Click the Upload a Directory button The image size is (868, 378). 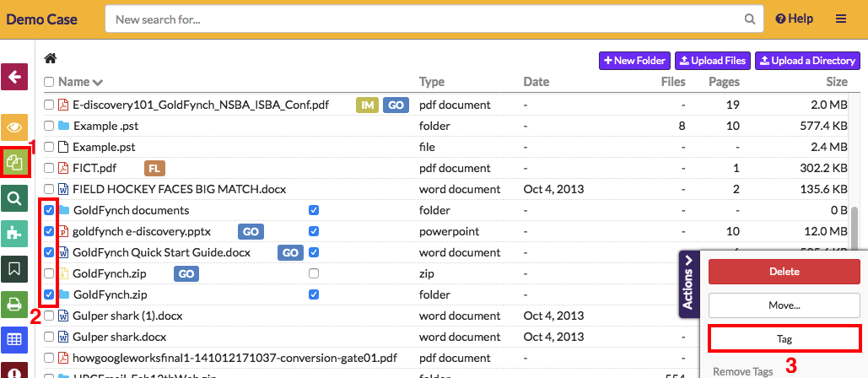click(808, 61)
